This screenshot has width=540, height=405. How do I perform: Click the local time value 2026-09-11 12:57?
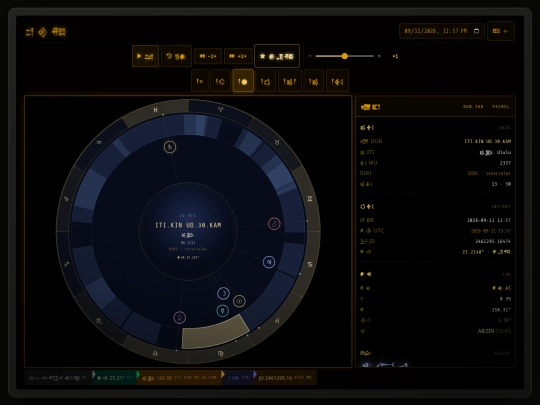tap(489, 220)
